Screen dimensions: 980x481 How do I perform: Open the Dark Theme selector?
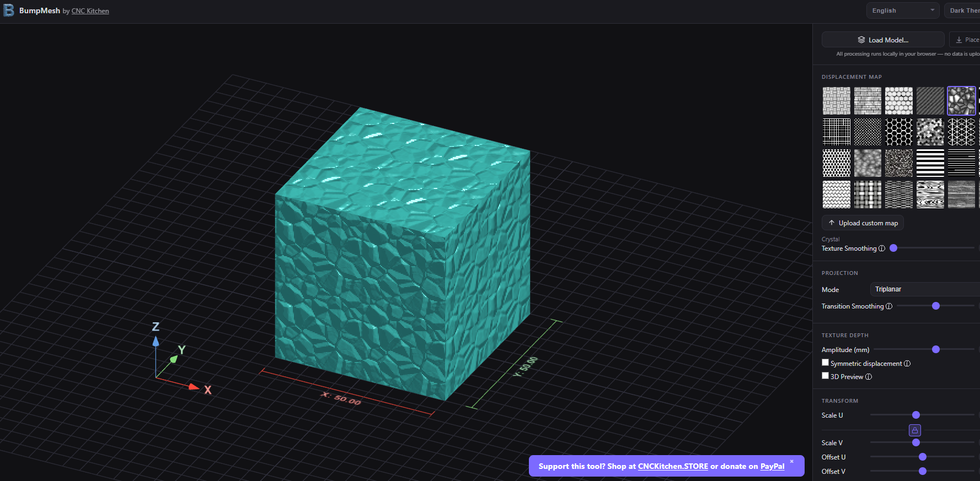click(x=964, y=10)
